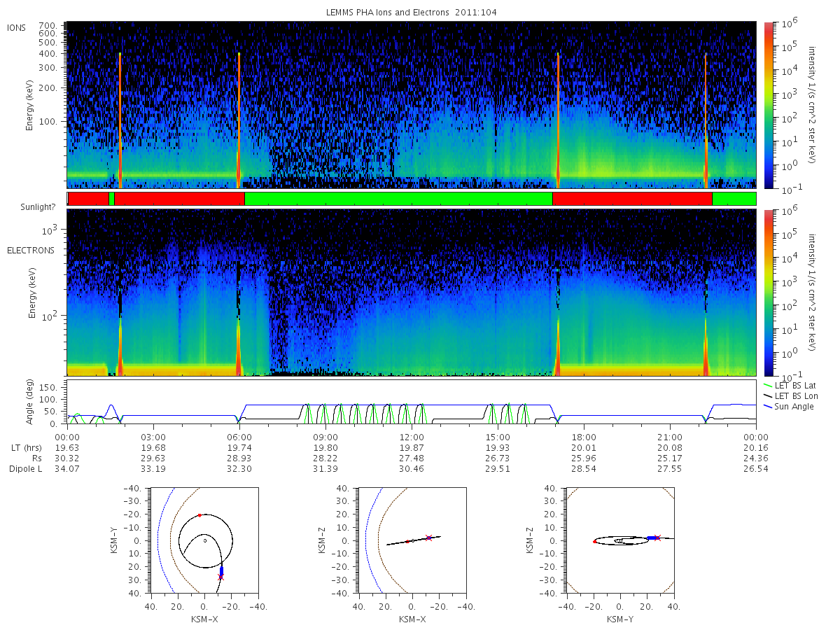Viewport: 840px width, 630px height.
Task: Click the "03:00" time tick label
Action: click(x=153, y=437)
